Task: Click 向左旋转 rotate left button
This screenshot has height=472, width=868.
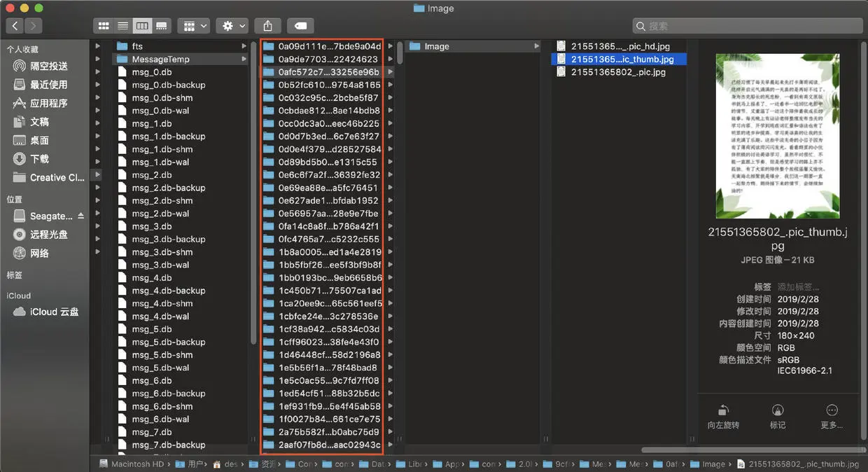Action: point(723,417)
